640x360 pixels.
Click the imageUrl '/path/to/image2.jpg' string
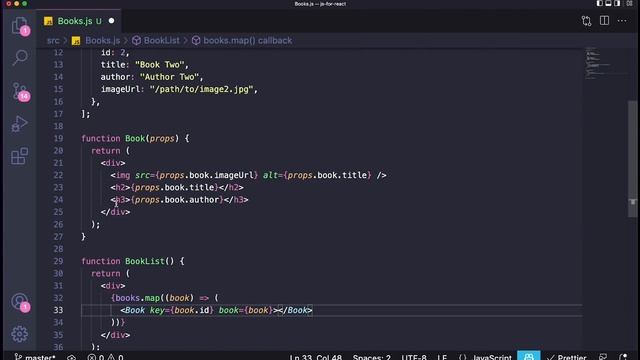[x=201, y=89]
